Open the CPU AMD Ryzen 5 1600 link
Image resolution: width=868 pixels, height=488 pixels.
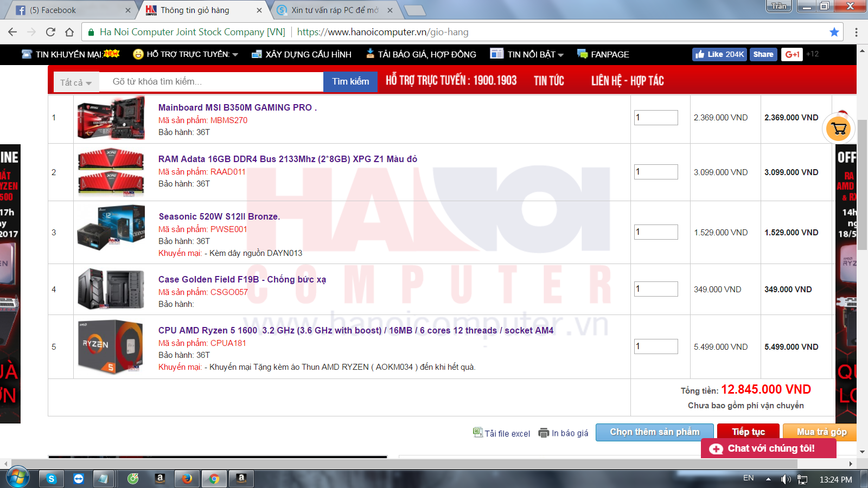coord(356,330)
